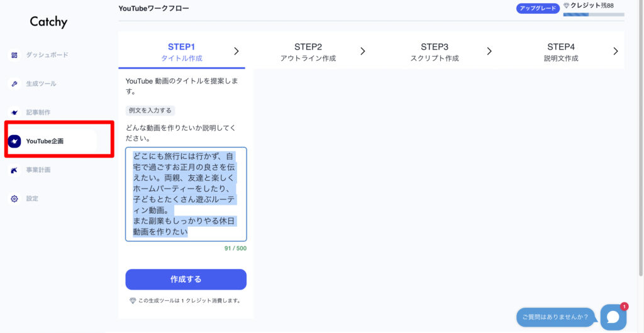The height and width of the screenshot is (333, 644).
Task: Open settings via the gear icon
Action: pyautogui.click(x=14, y=199)
